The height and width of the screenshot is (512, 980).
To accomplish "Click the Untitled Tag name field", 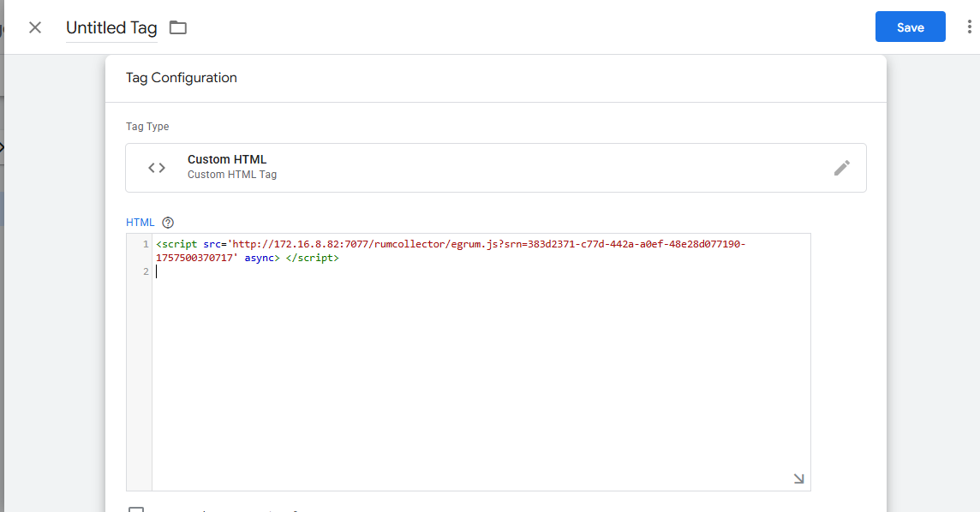I will [111, 27].
